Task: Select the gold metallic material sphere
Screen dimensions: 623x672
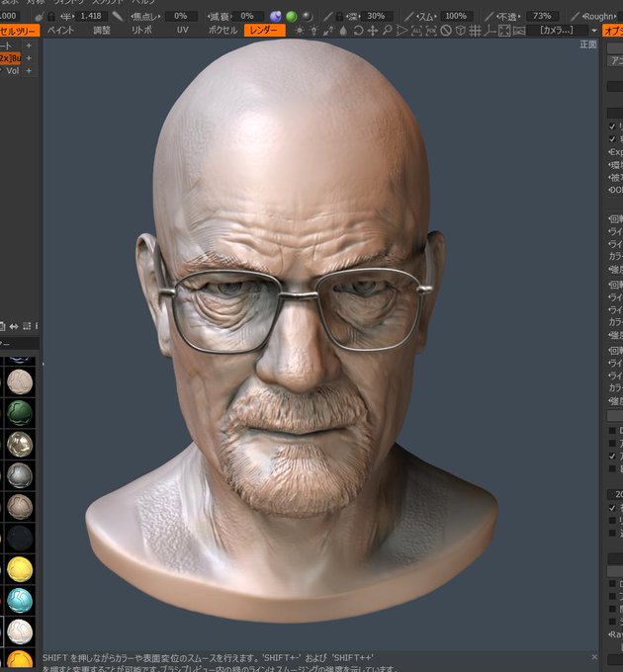Action: coord(20,444)
